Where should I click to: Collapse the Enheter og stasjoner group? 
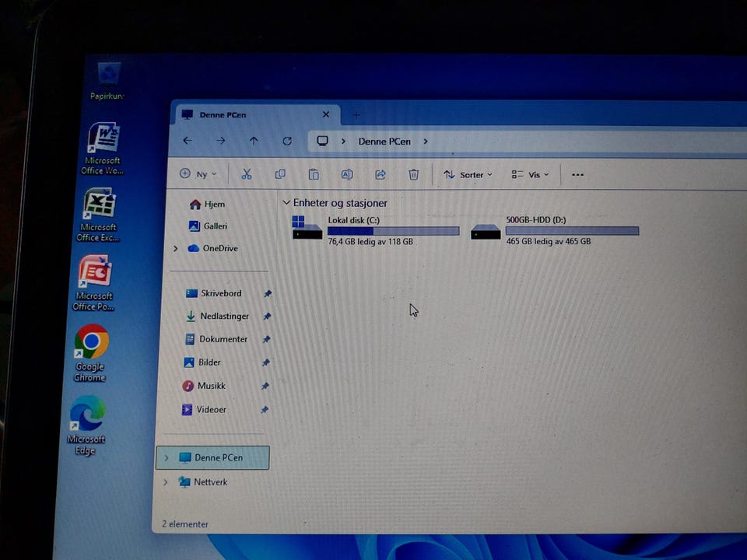coord(286,202)
